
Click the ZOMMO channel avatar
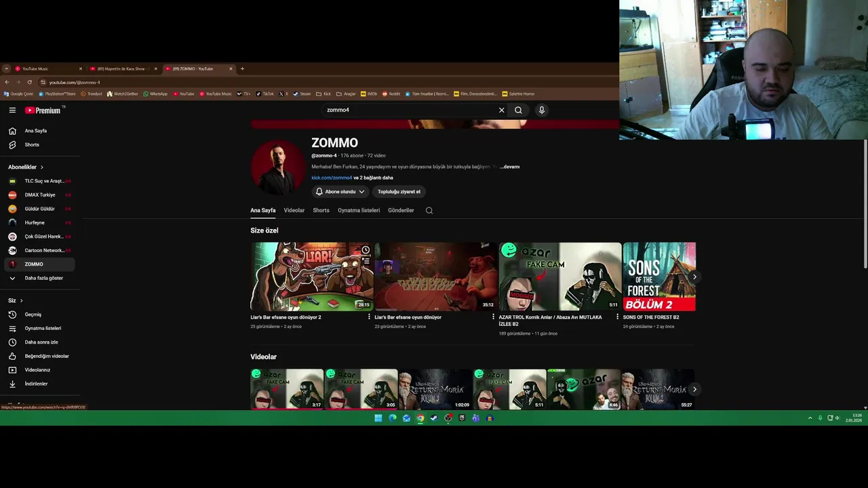coord(278,167)
